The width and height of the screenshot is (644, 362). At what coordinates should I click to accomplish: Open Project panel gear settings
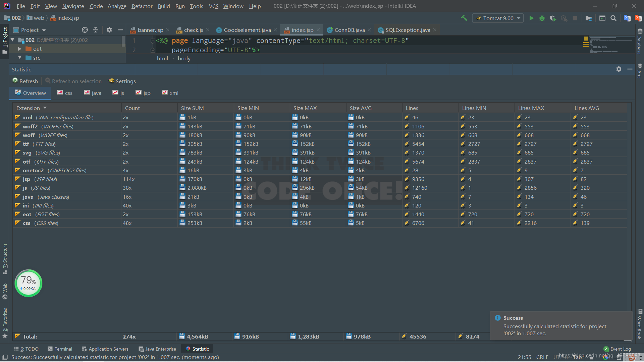(109, 30)
